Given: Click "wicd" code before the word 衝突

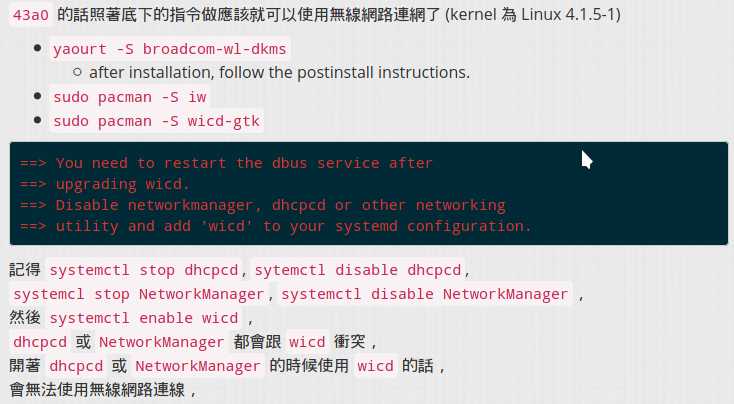Looking at the screenshot, I should pyautogui.click(x=308, y=342).
